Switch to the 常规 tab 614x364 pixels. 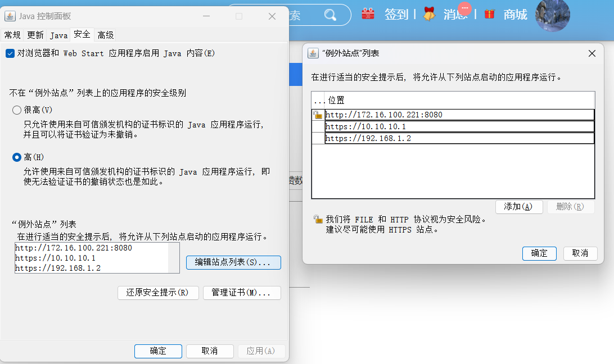(x=12, y=35)
